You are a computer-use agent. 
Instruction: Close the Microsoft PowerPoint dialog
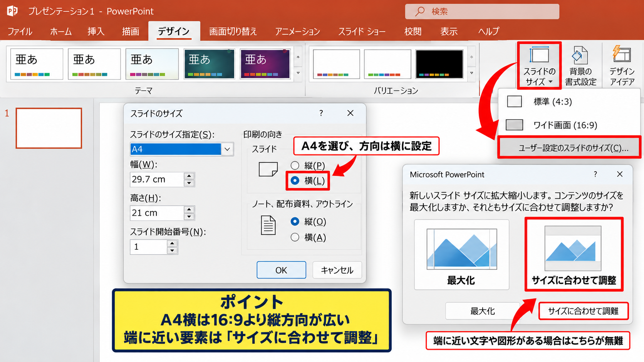(620, 174)
